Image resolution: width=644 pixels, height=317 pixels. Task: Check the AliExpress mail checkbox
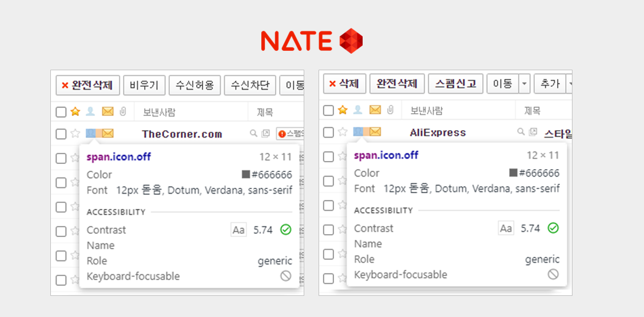pyautogui.click(x=328, y=132)
